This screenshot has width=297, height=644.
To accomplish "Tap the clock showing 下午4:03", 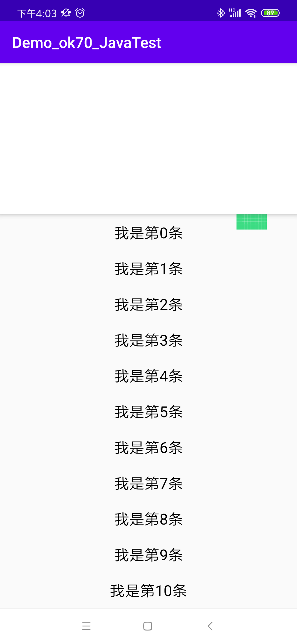I will click(37, 13).
